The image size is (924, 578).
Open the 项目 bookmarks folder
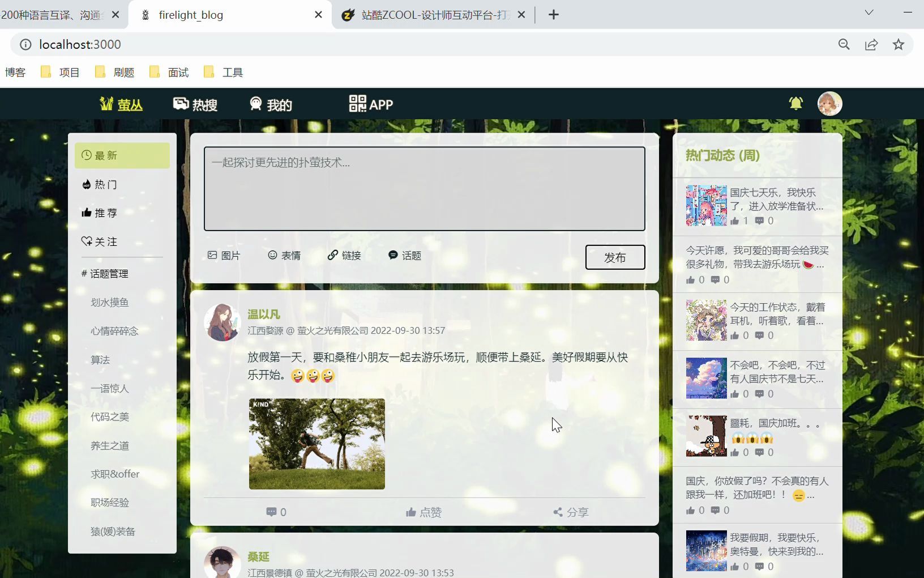(x=60, y=72)
